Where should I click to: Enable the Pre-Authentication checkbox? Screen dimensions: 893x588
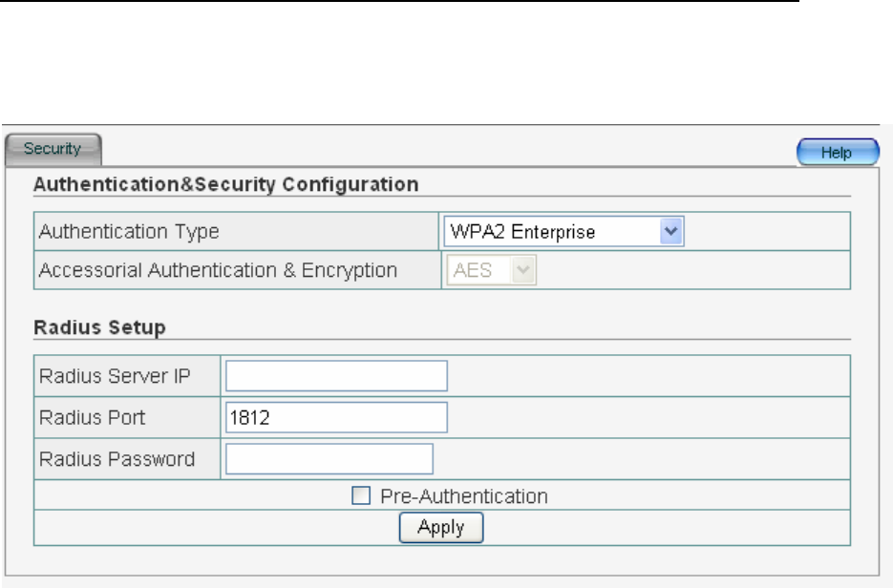[x=360, y=495]
